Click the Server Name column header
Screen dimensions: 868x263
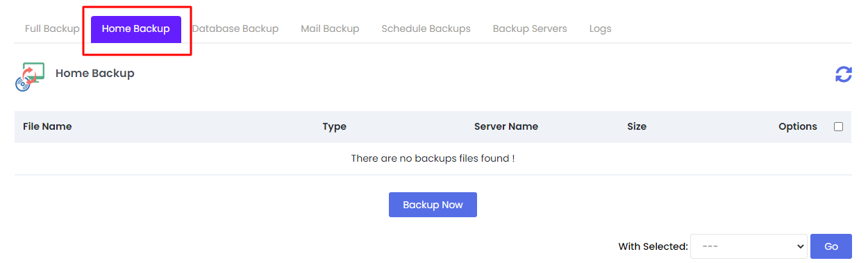coord(506,126)
